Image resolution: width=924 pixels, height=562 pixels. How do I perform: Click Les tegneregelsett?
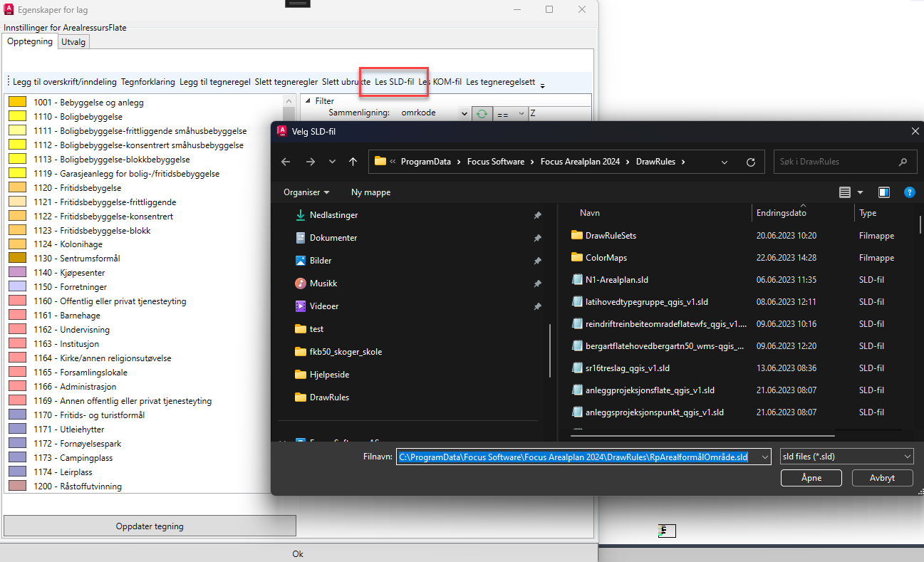click(x=501, y=82)
